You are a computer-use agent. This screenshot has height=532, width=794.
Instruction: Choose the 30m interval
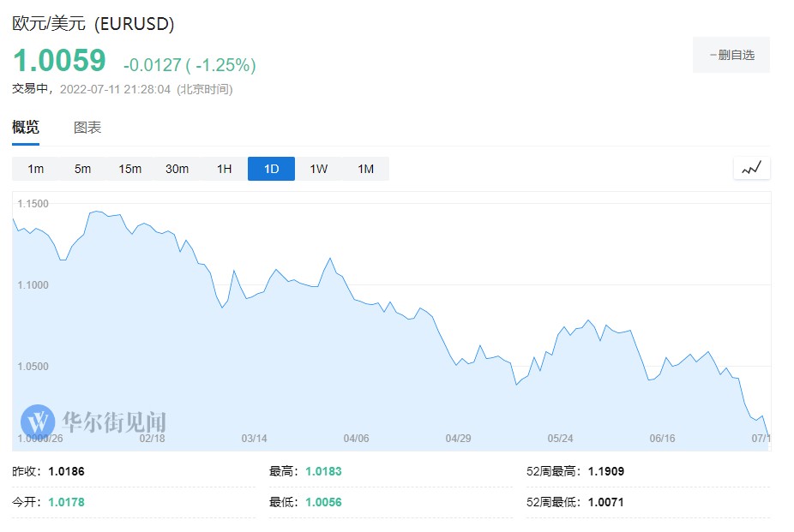click(x=177, y=169)
